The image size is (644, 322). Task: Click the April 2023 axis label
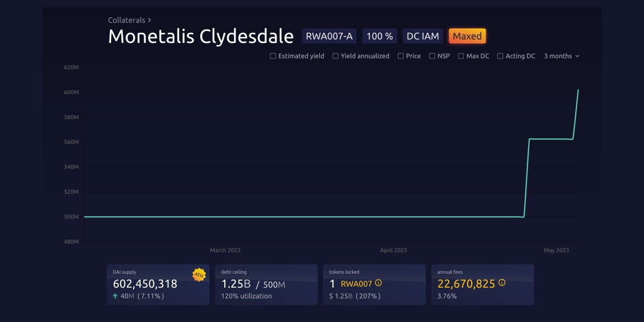pos(393,250)
